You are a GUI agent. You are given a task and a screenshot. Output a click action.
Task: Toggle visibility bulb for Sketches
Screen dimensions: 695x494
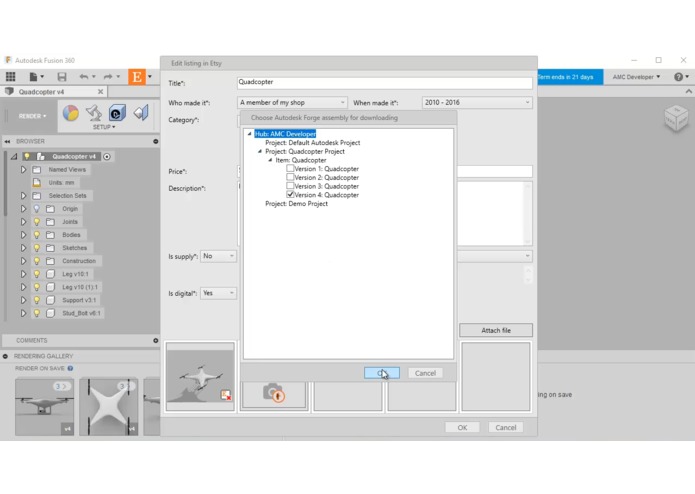[37, 248]
